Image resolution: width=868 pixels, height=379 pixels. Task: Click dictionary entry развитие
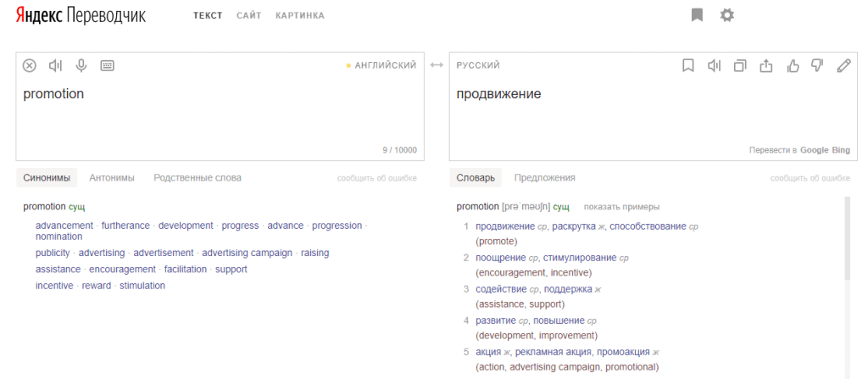click(496, 320)
